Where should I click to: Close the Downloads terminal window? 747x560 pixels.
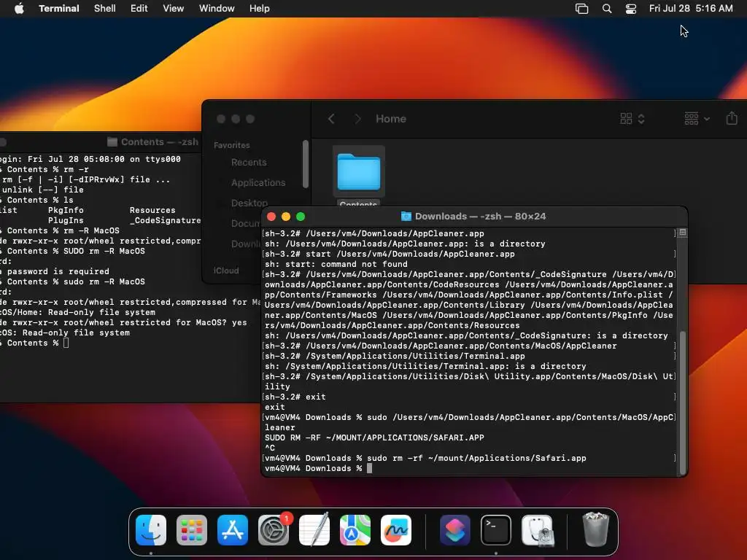[x=271, y=217]
